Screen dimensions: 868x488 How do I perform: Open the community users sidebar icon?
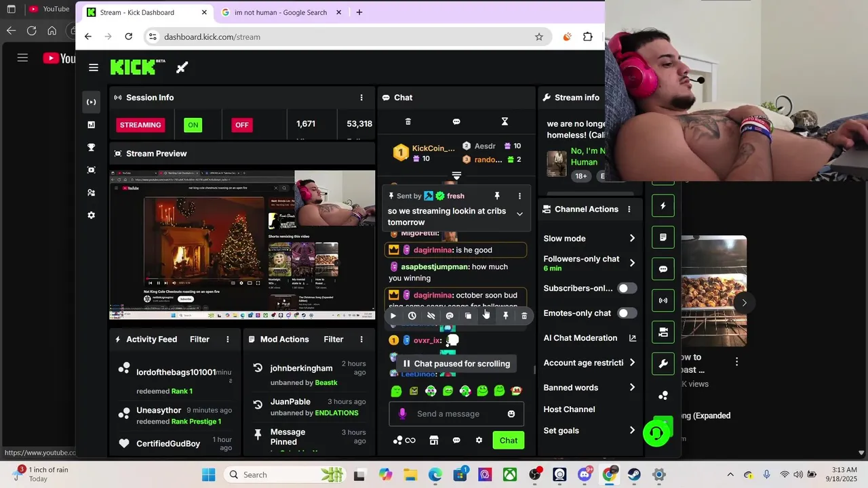(x=91, y=192)
